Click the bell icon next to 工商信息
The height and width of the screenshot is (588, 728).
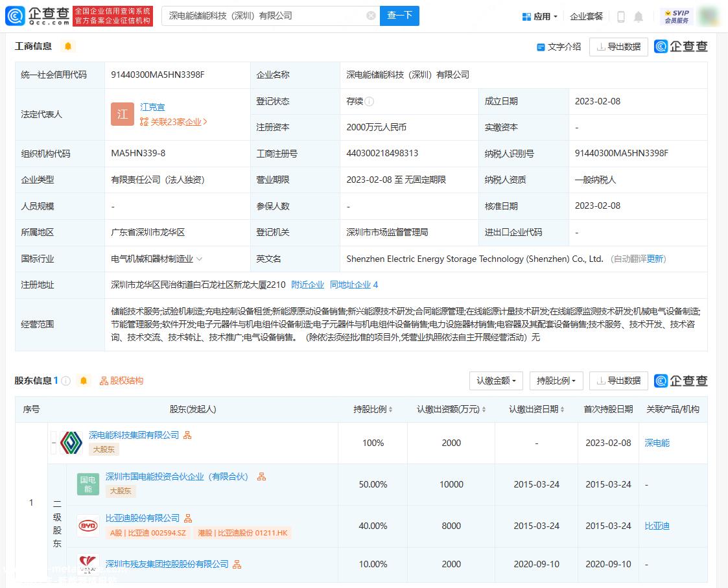pyautogui.click(x=68, y=46)
